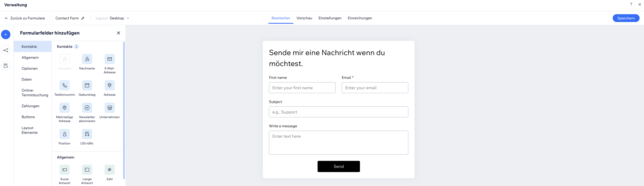Select the Optionen category
The width and height of the screenshot is (644, 186).
coord(30,68)
